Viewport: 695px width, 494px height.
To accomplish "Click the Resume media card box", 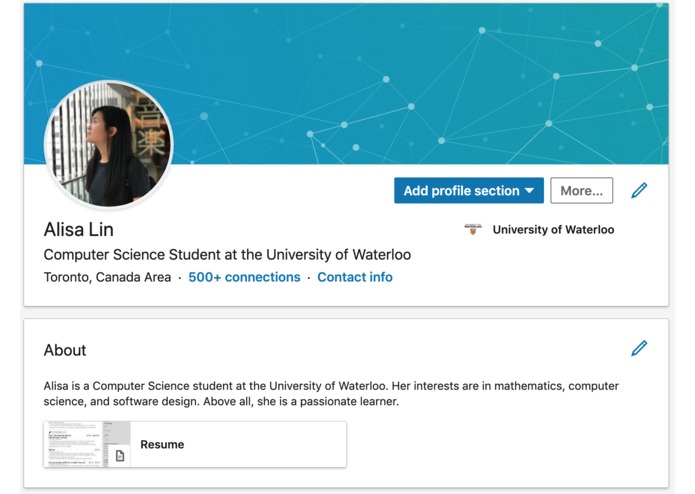I will (195, 444).
